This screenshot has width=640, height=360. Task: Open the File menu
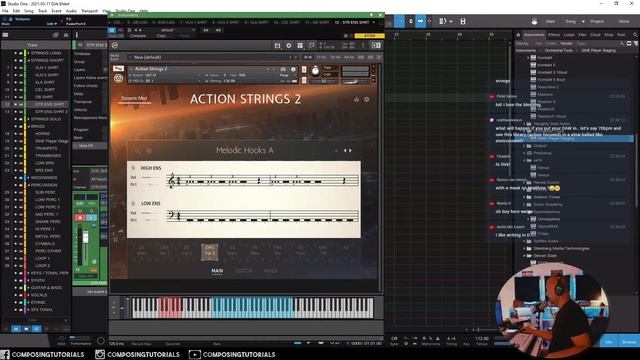point(5,11)
